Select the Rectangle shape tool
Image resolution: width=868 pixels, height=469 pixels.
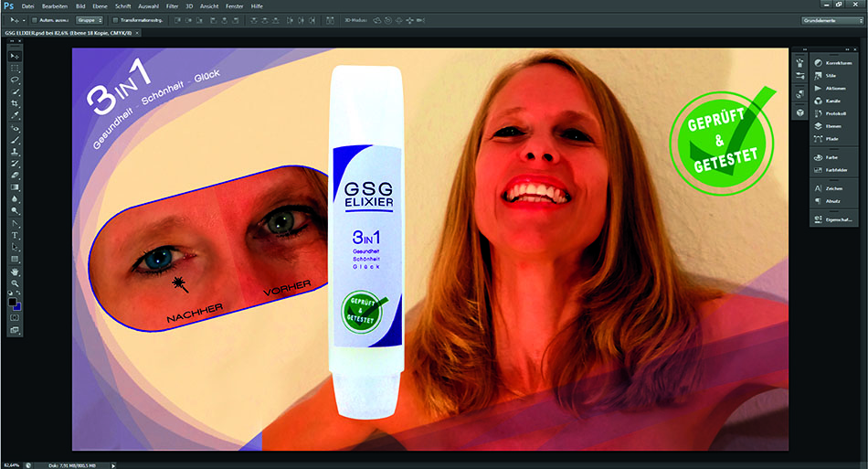coord(15,259)
